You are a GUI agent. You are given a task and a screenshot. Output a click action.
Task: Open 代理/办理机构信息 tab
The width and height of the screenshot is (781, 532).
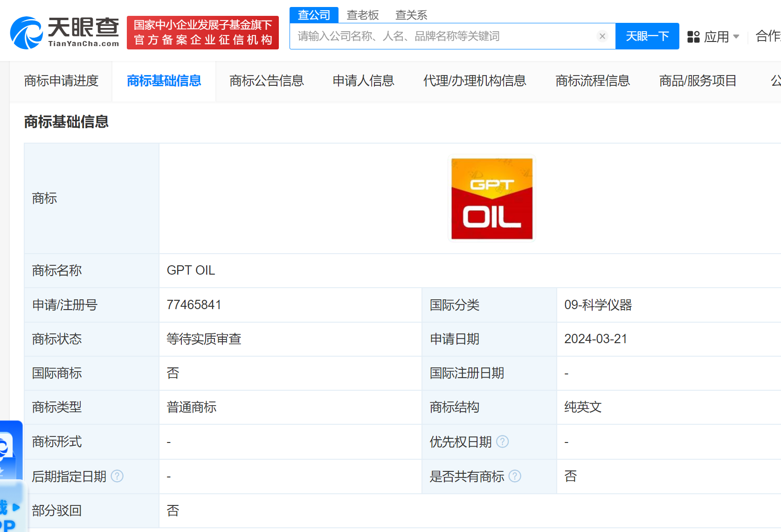tap(474, 81)
